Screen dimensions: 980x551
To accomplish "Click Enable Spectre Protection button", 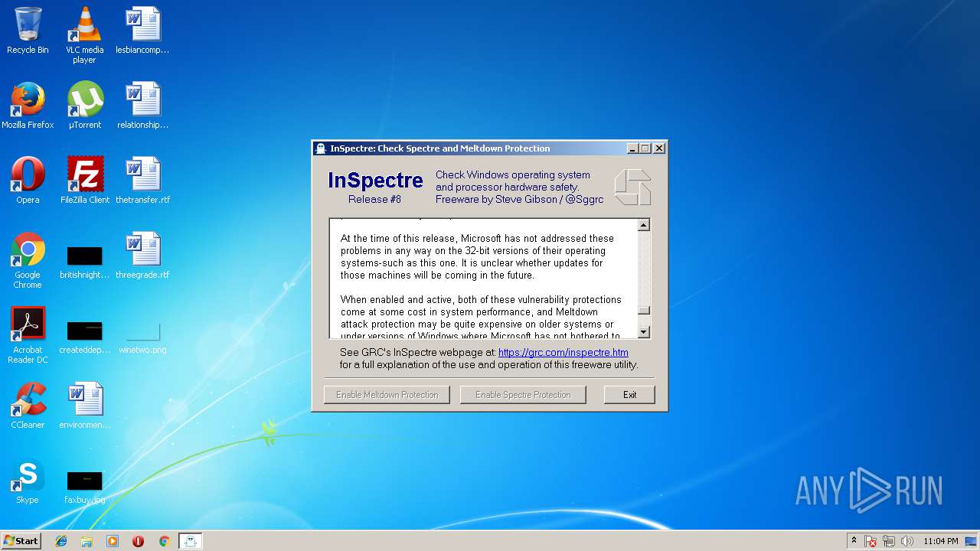I will 523,395.
